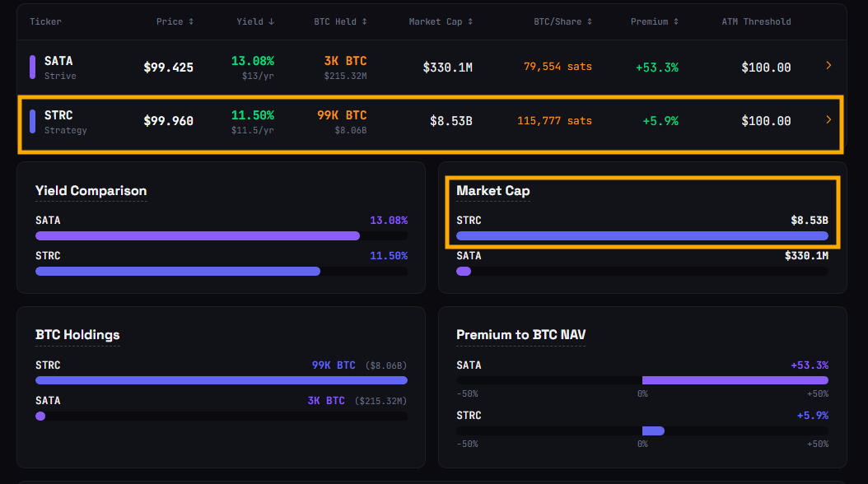
Task: Click the ATM Threshold column header
Action: pyautogui.click(x=756, y=21)
